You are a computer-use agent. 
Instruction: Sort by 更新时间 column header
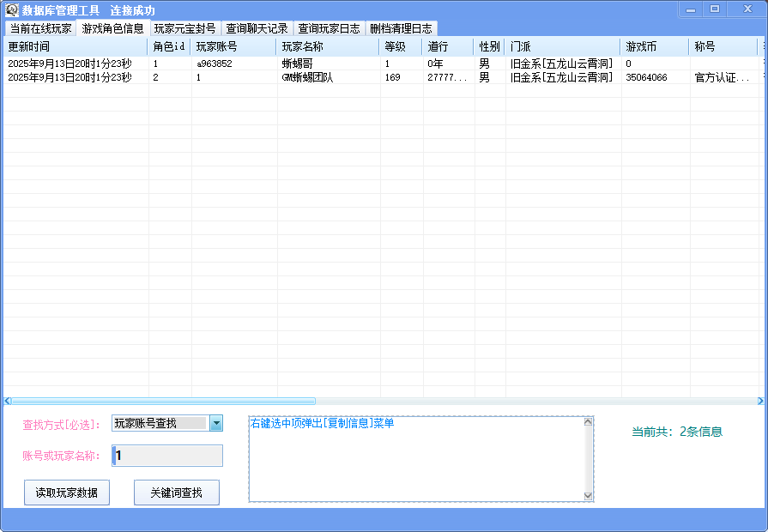pos(76,46)
